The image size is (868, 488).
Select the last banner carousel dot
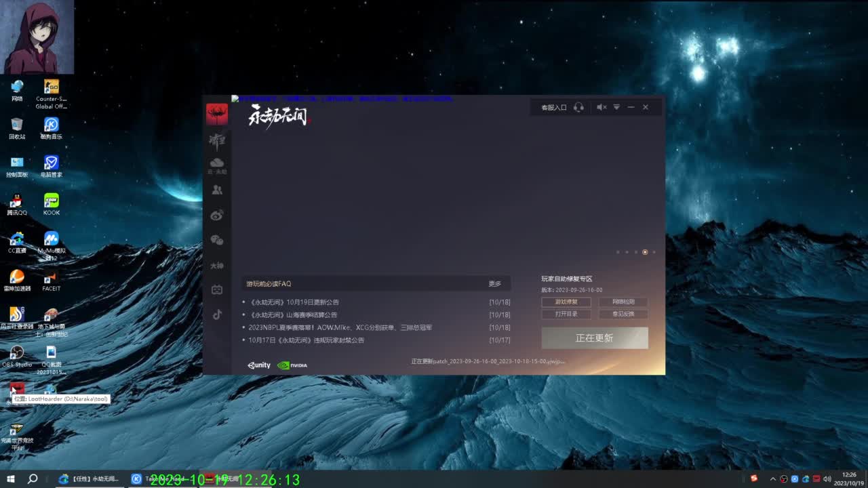(x=654, y=252)
